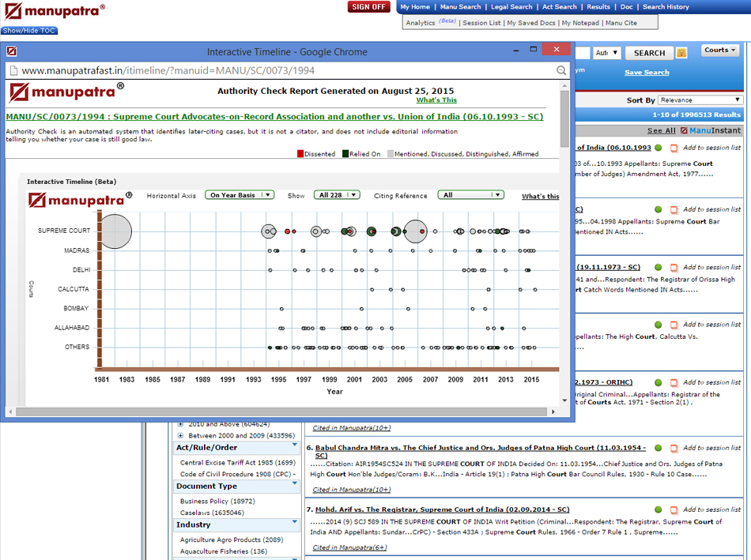Click the popup horizontal scrollbar left arrow

10,412
